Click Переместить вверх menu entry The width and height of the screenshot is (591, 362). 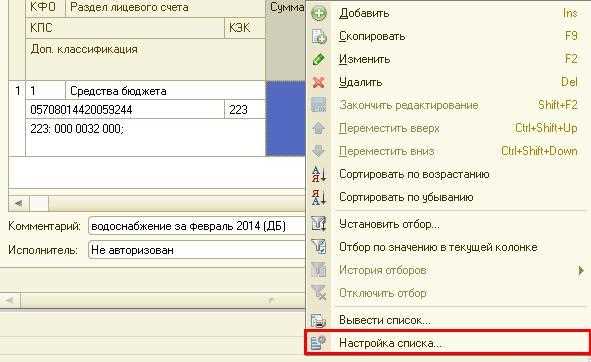coord(447,128)
